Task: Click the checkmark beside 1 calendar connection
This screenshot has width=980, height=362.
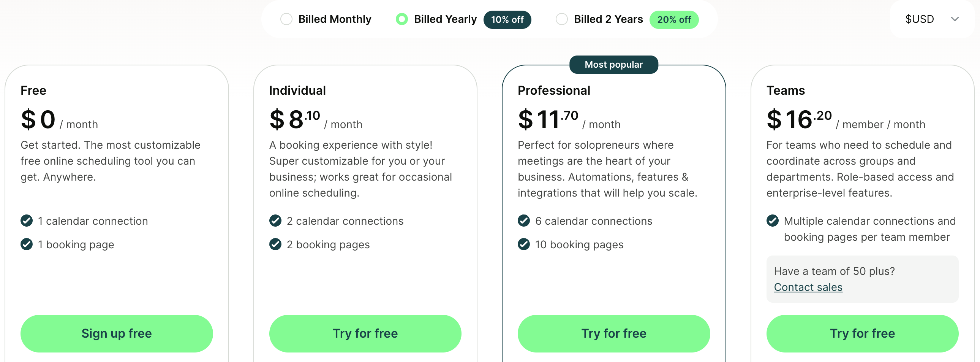Action: click(26, 221)
